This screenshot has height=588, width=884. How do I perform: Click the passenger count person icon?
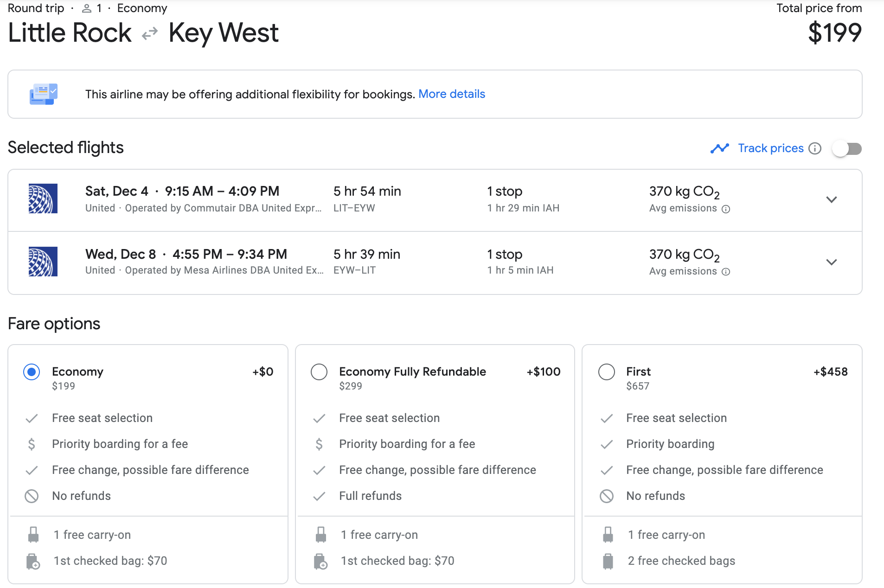86,8
